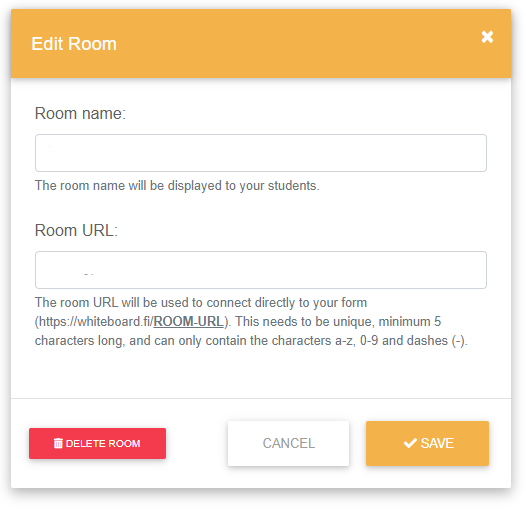Click the 'displayed to your students' helper text
526x509 pixels.
(x=244, y=186)
